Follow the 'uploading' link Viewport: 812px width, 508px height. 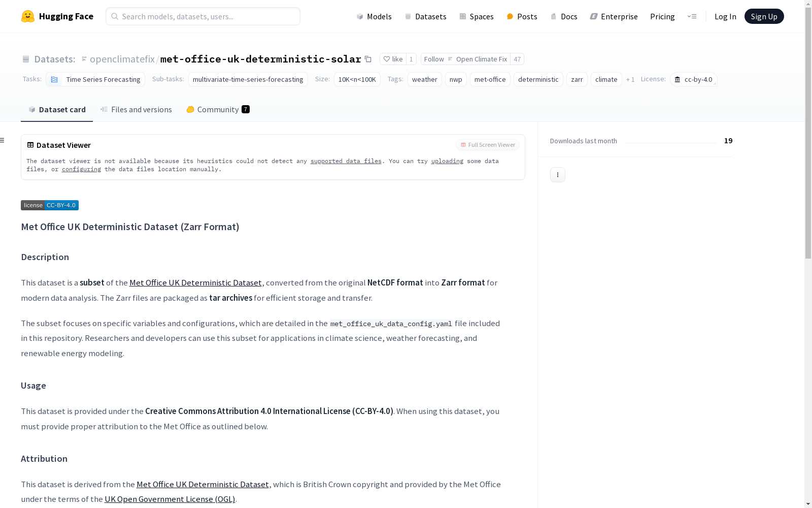point(447,161)
